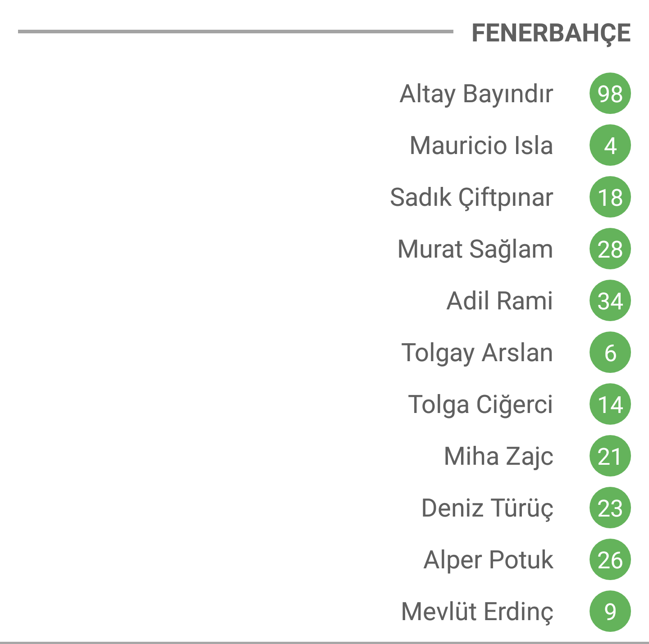Click the 34 jersey badge
This screenshot has width=649, height=644.
point(610,300)
